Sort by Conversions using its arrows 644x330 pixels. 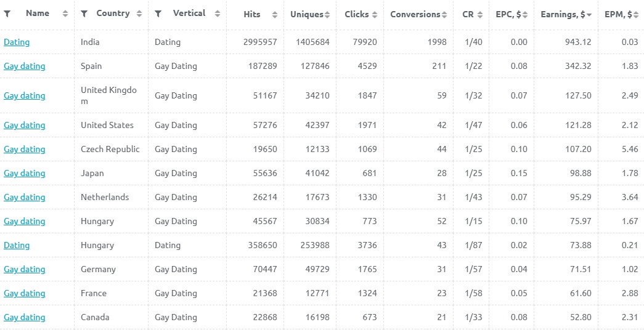tap(445, 14)
